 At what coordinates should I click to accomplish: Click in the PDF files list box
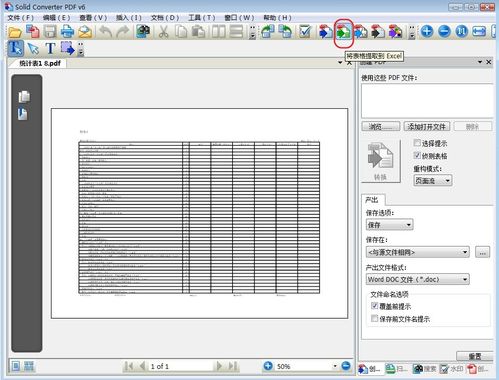click(x=427, y=101)
